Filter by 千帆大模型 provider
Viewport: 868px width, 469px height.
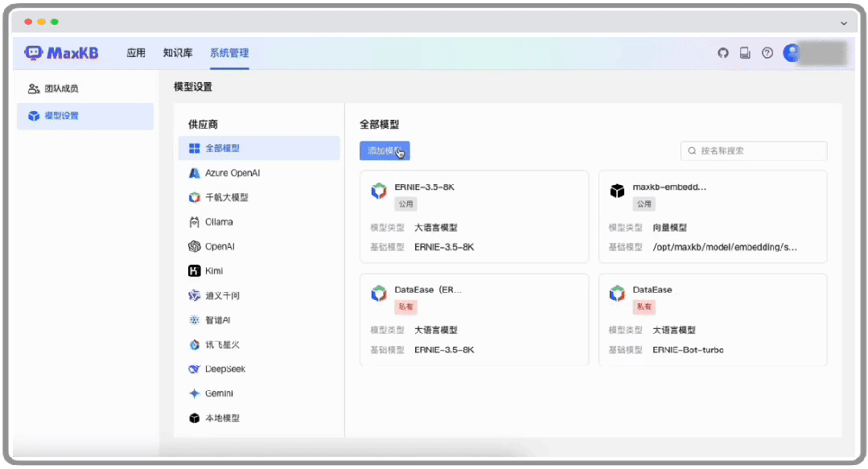point(259,197)
